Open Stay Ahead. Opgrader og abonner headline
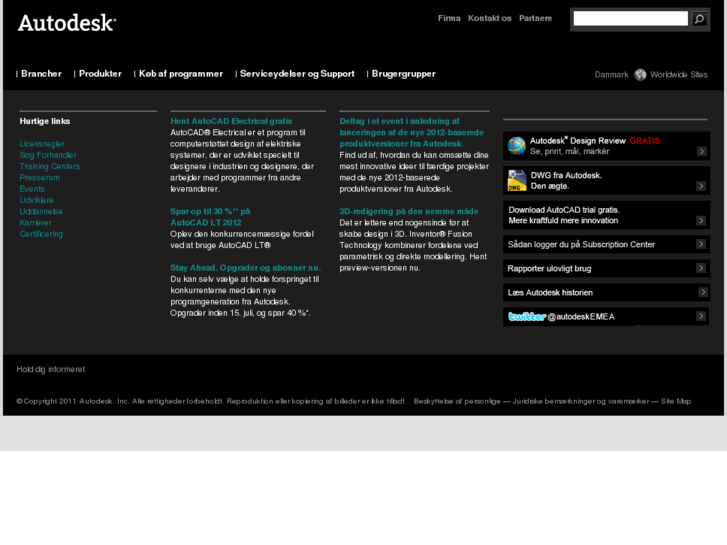Image resolution: width=727 pixels, height=545 pixels. pos(245,268)
